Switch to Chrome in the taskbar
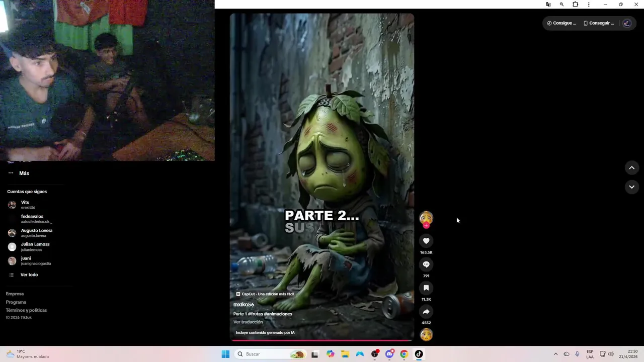 (404, 354)
